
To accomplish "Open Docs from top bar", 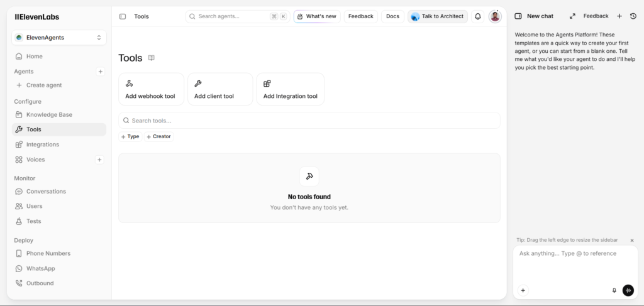I will point(392,16).
